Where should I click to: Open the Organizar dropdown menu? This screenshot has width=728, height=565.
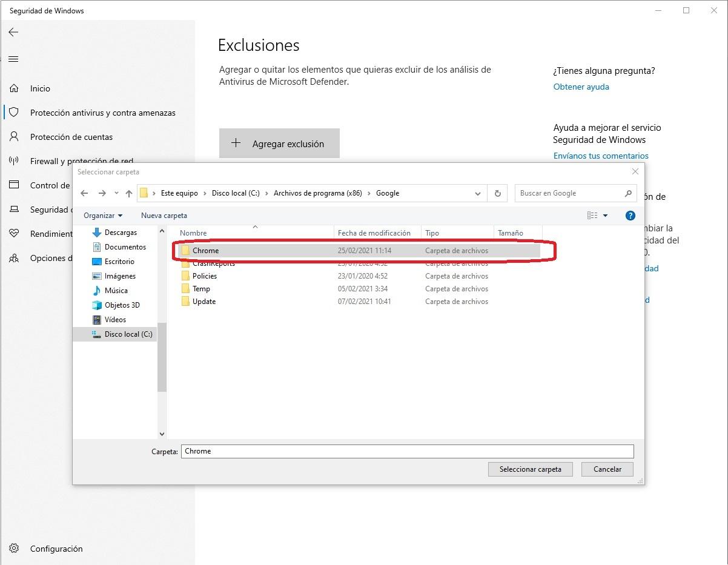pyautogui.click(x=103, y=216)
